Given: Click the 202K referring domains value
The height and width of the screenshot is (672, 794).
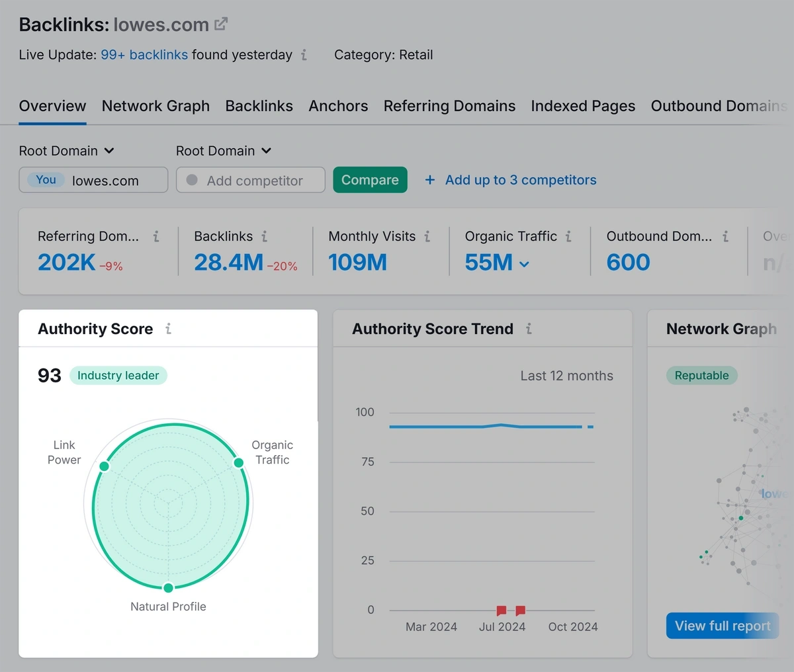Looking at the screenshot, I should tap(67, 263).
